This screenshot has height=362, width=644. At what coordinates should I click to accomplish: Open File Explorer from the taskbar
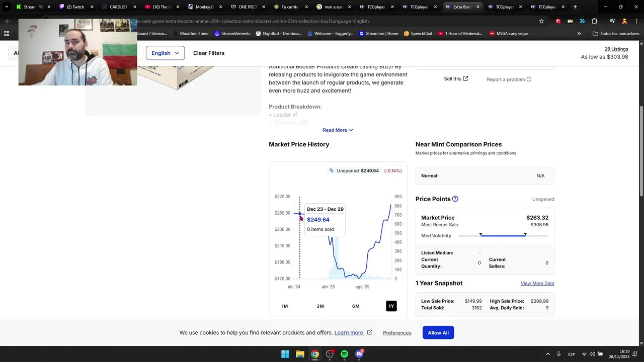point(300,354)
